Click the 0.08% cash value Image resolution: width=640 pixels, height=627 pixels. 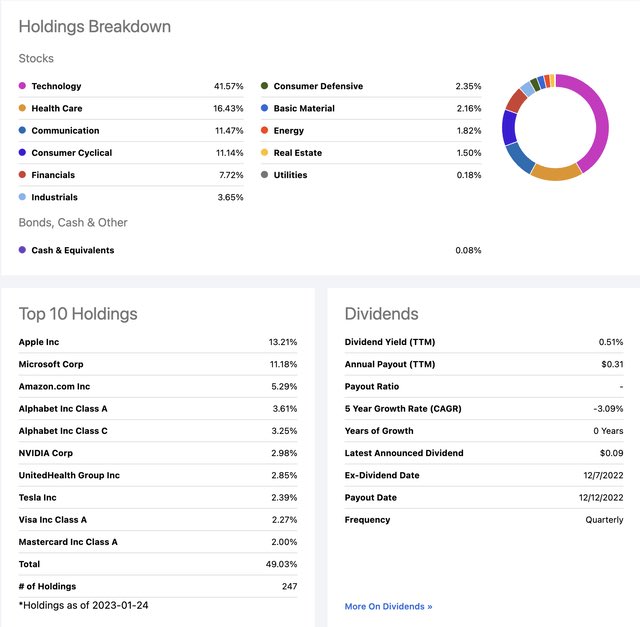[468, 250]
